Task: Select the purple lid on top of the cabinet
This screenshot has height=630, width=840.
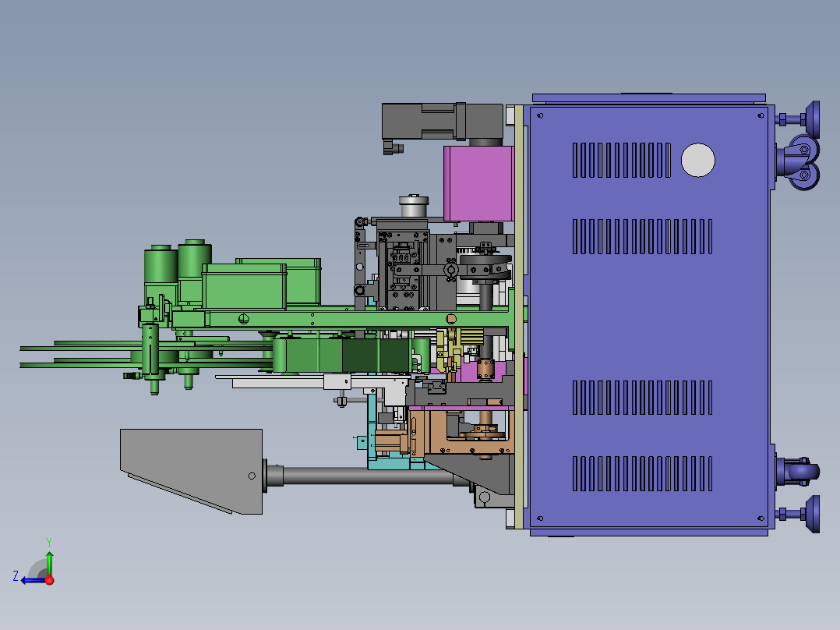Action: point(649,97)
